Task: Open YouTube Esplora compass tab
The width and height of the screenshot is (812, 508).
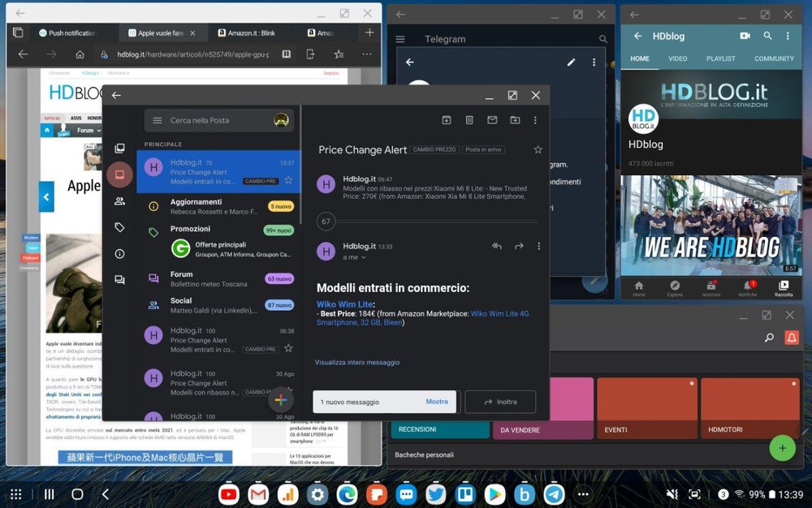Action: [675, 288]
